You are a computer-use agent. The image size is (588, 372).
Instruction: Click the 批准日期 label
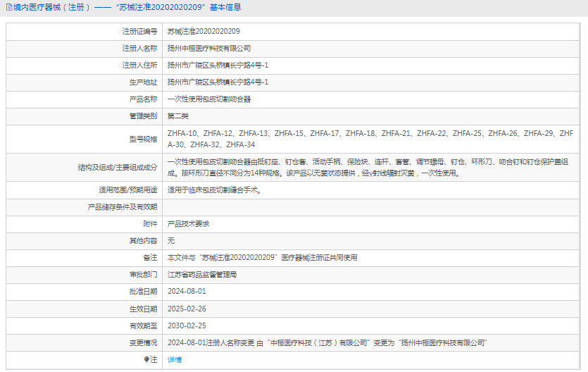point(143,292)
